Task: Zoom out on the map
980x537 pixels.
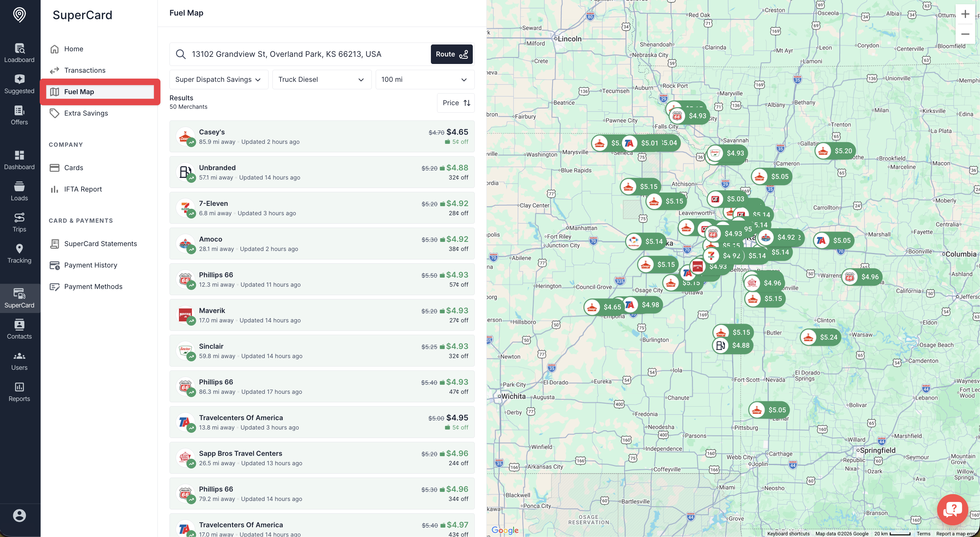Action: click(965, 34)
